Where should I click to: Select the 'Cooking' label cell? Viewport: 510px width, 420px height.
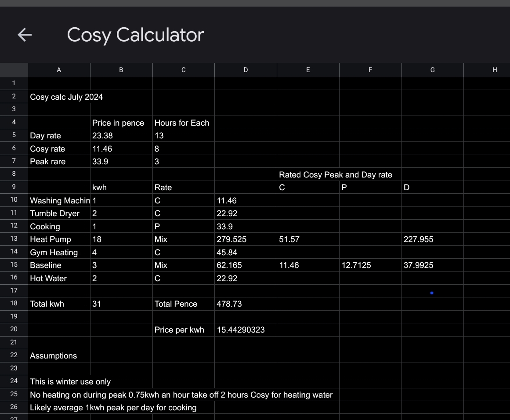pos(59,226)
